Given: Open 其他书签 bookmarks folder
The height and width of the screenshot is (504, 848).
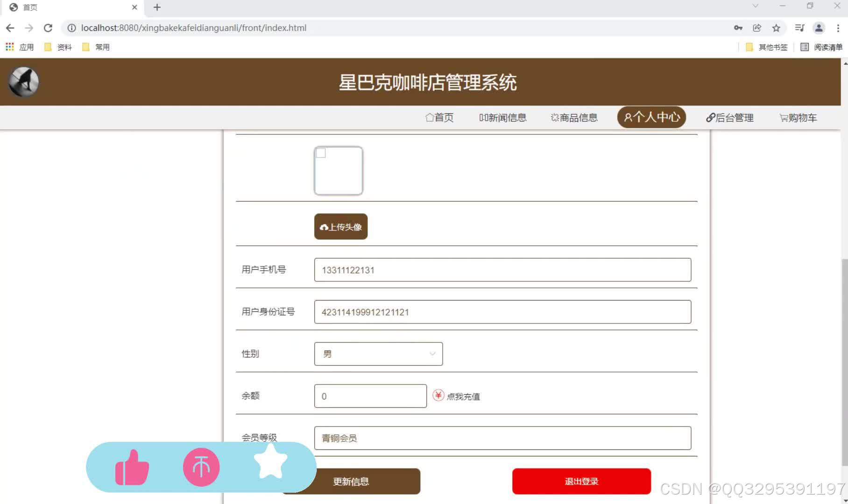Looking at the screenshot, I should (x=766, y=47).
